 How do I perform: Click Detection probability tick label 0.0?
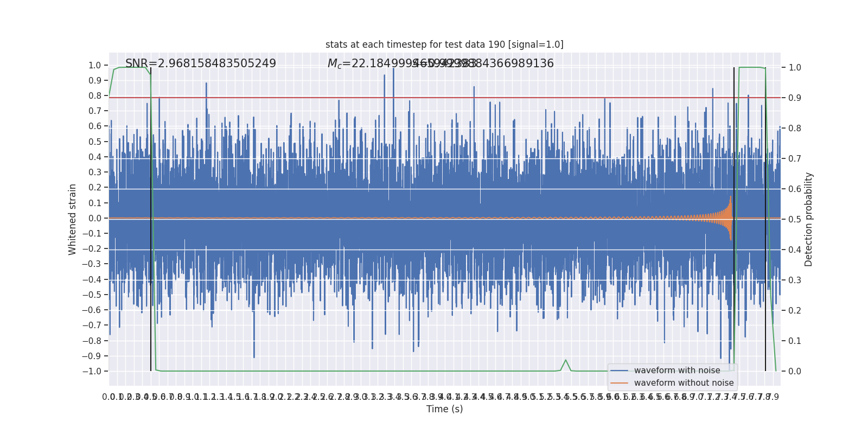(x=795, y=371)
